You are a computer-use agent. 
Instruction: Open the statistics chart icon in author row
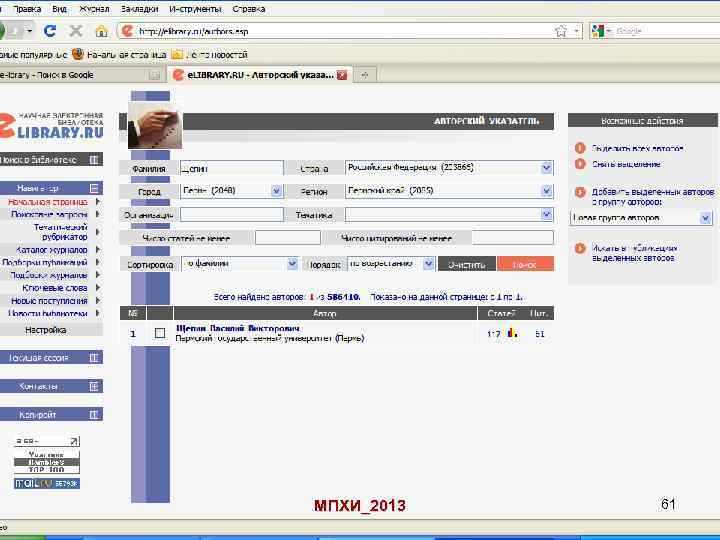(x=513, y=333)
